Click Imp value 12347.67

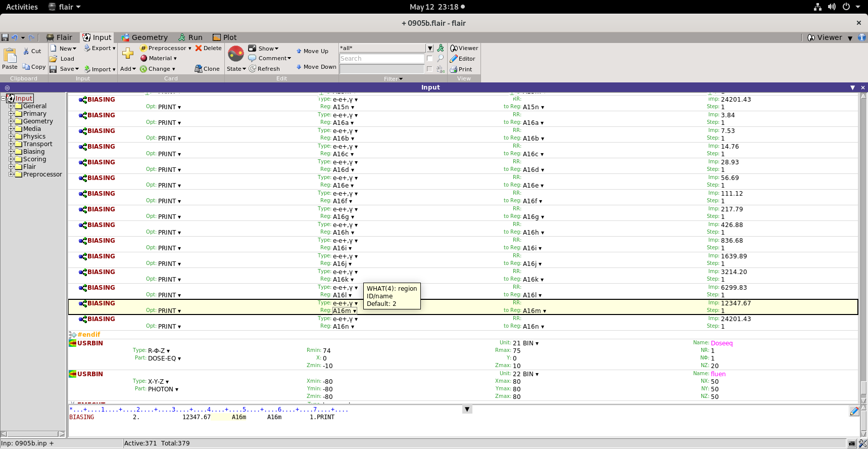[736, 303]
